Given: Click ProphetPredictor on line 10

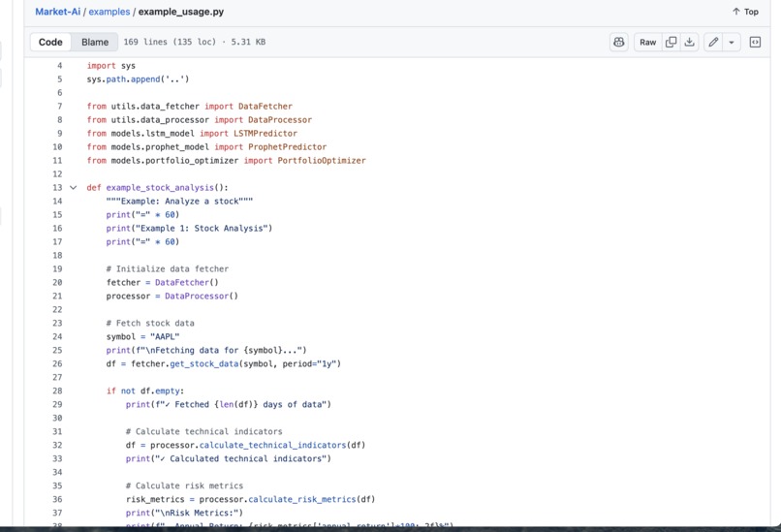Looking at the screenshot, I should coord(288,147).
